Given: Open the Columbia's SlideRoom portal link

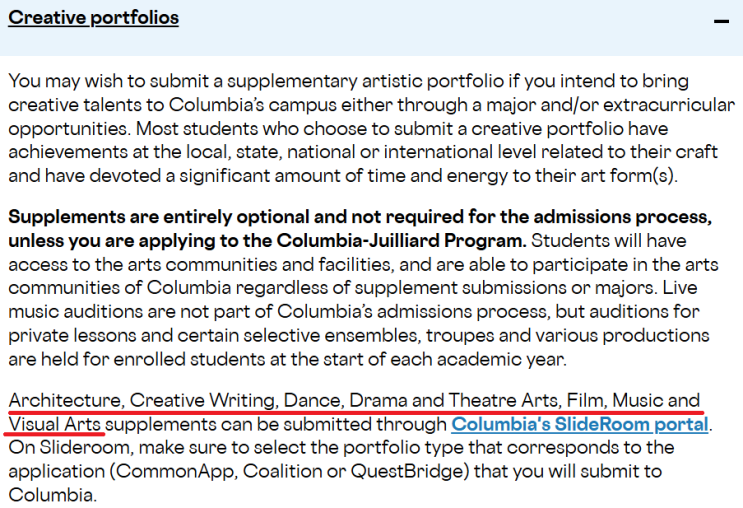Looking at the screenshot, I should [580, 424].
